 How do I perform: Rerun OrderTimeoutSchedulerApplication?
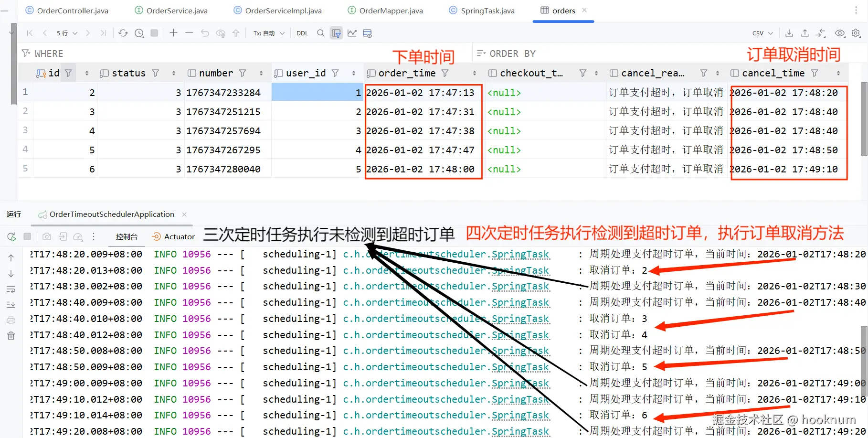pyautogui.click(x=11, y=236)
